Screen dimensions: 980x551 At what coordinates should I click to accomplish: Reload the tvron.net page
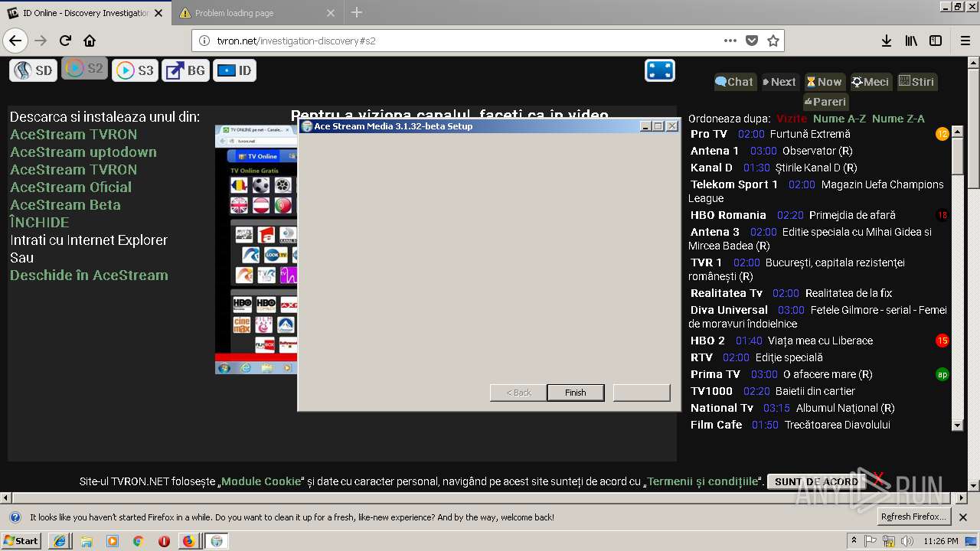65,41
